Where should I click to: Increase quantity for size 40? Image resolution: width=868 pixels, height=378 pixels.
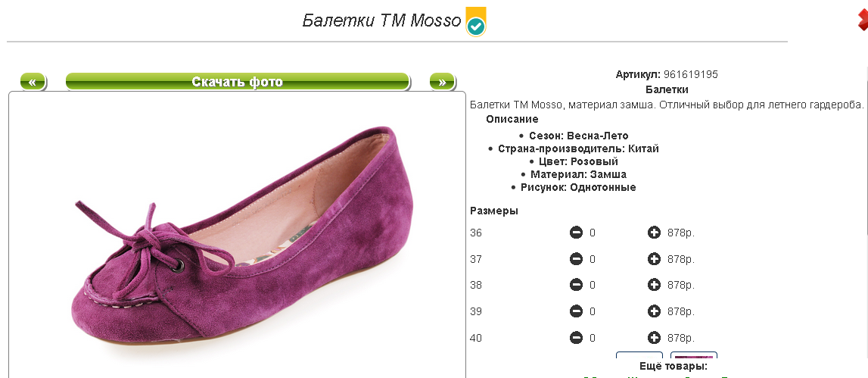click(x=655, y=338)
